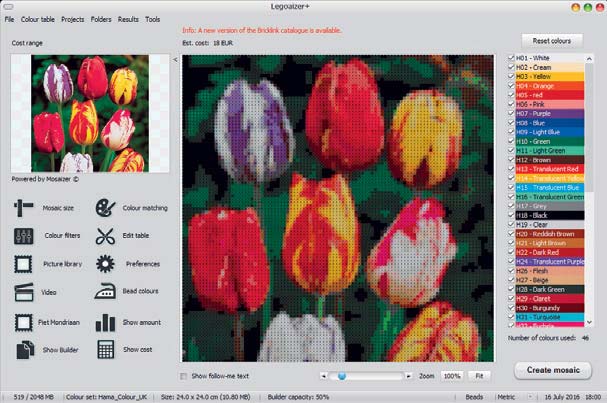
Task: Click the Beads status bar entry
Action: [x=474, y=397]
